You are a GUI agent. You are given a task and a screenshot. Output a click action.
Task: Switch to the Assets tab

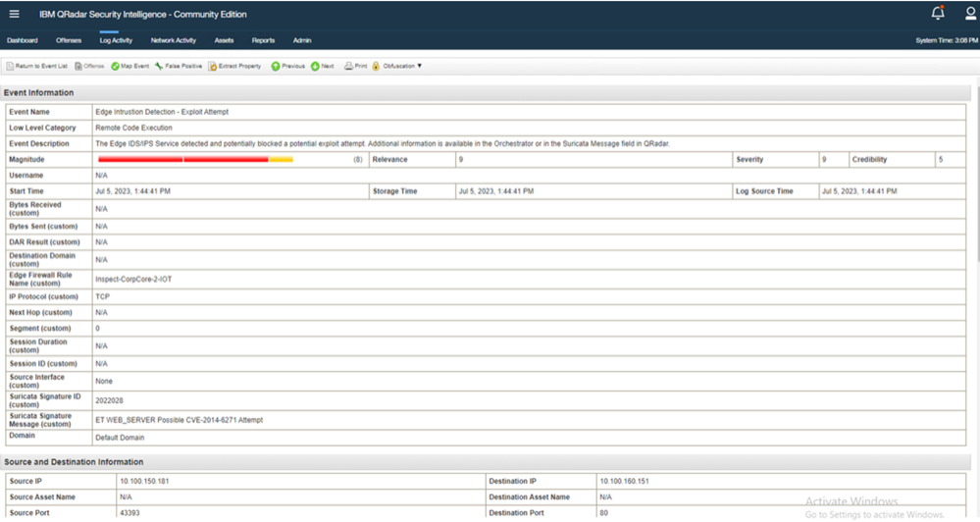[224, 40]
